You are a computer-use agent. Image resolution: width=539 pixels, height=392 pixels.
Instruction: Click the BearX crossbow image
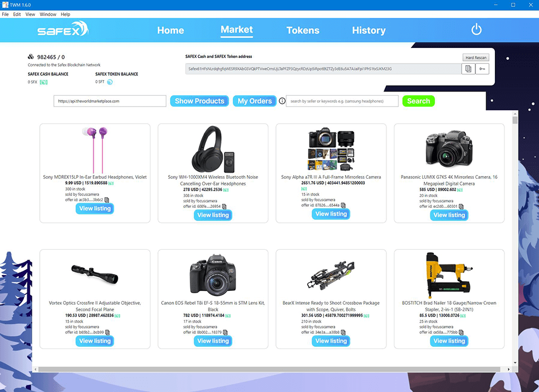click(x=331, y=275)
